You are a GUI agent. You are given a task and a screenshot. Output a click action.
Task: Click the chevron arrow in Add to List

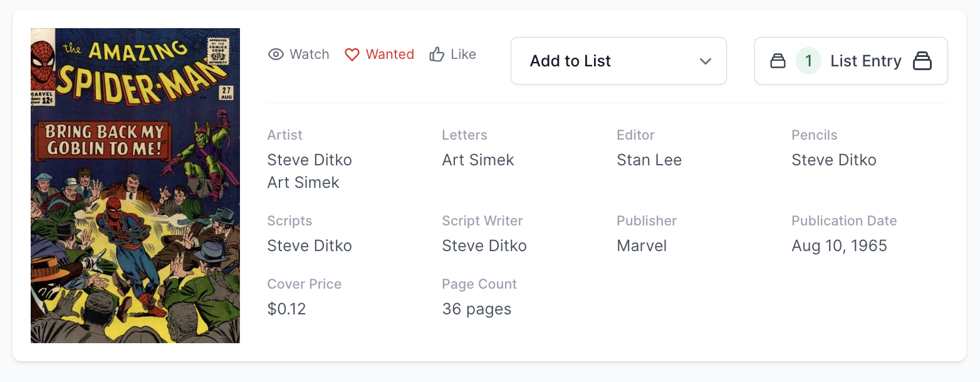click(x=706, y=61)
